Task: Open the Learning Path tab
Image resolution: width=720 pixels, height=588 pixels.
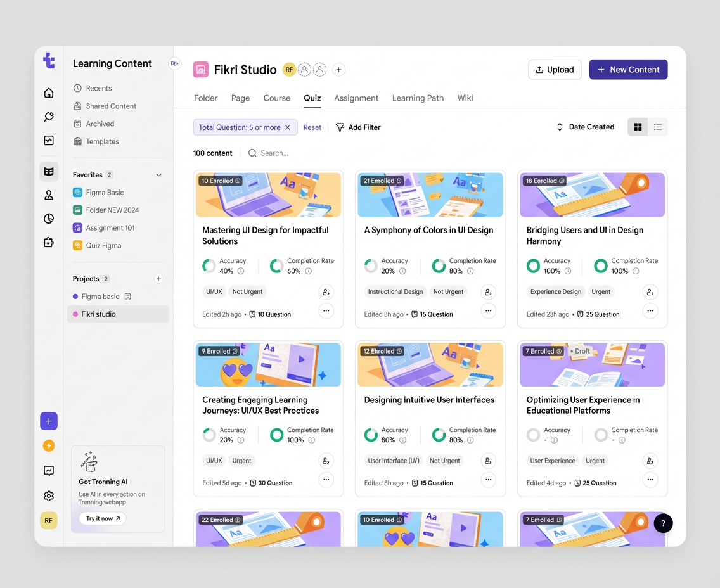Action: click(418, 98)
